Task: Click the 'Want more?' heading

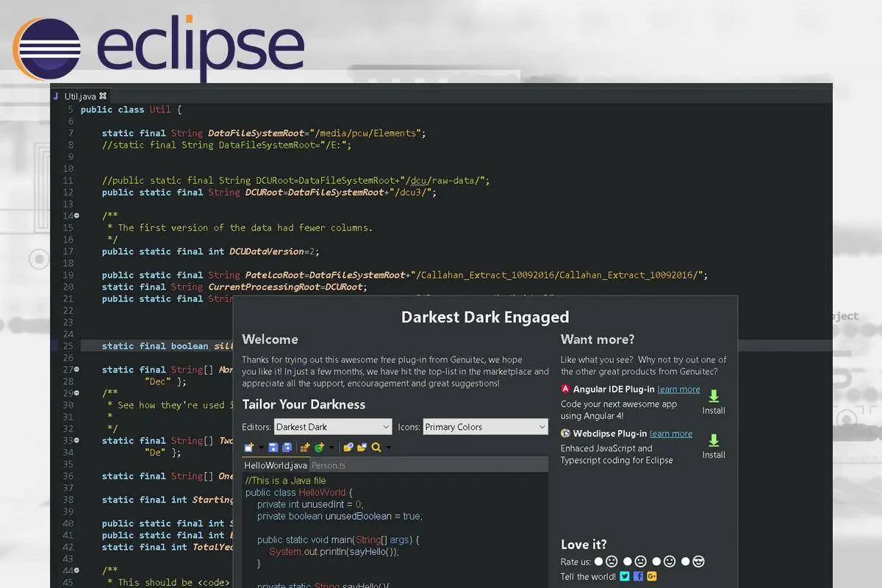Action: (x=598, y=340)
